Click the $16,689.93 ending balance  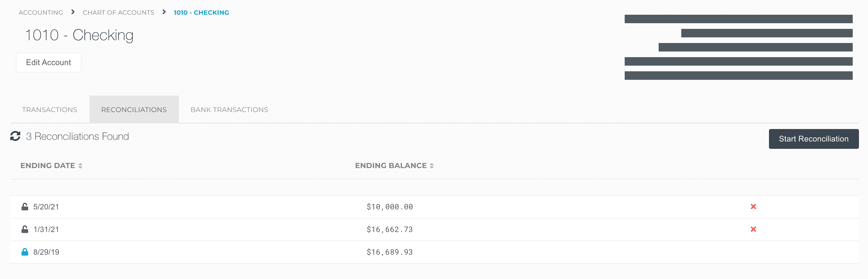coord(390,252)
